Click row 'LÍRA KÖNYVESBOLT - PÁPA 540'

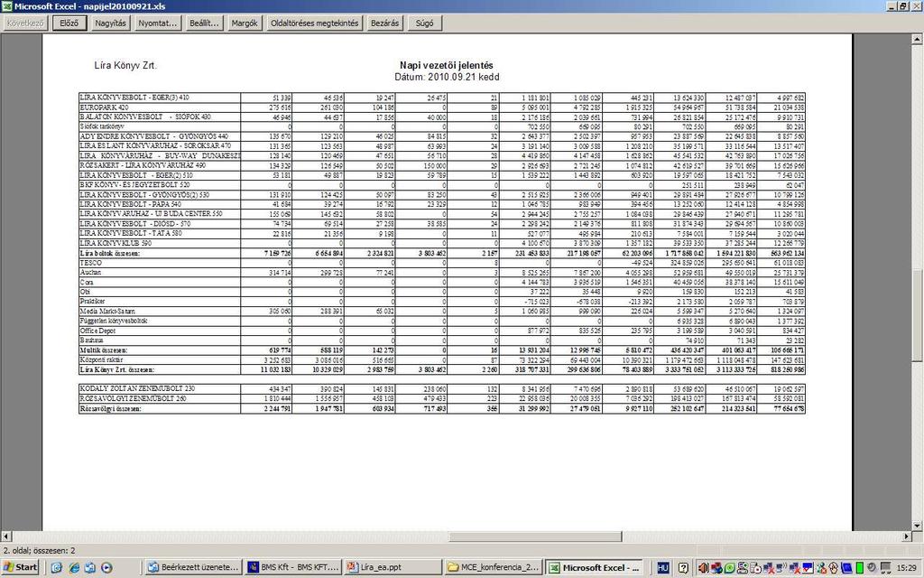click(x=442, y=205)
